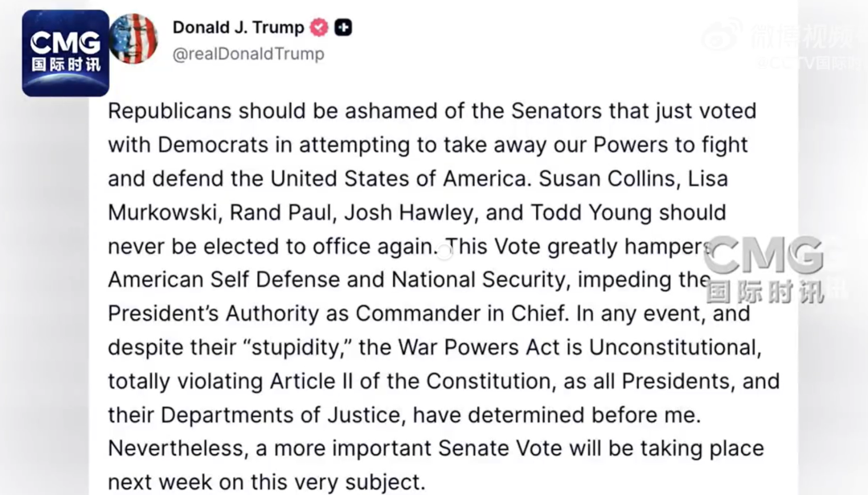Click the post's final line "next week on this very subject"
This screenshot has width=868, height=495.
point(266,483)
